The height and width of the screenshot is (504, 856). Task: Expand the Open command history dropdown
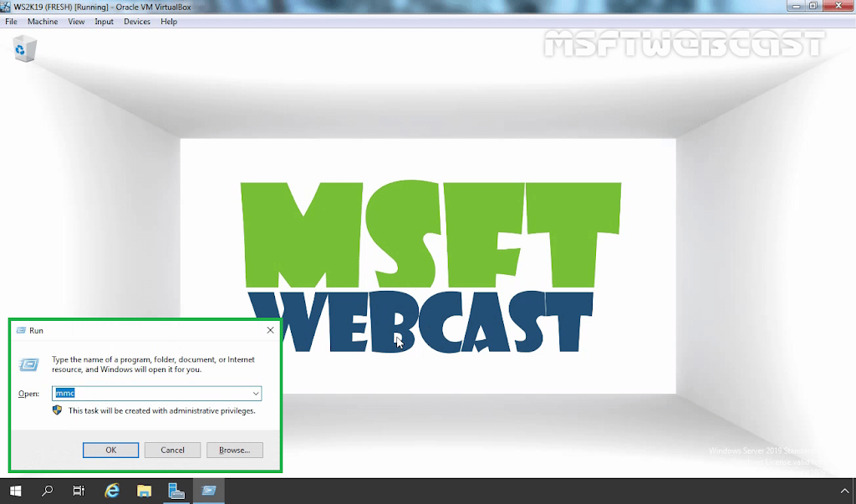256,393
